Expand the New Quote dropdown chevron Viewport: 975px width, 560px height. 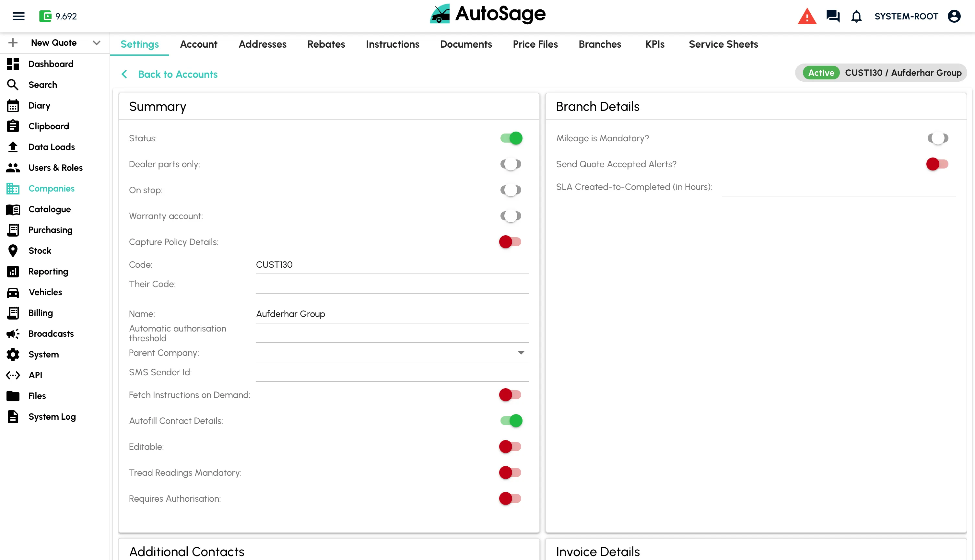97,43
